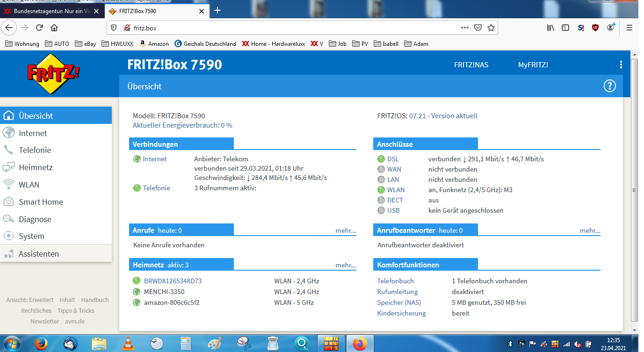This screenshot has width=644, height=352.
Task: Open the WAN link under Anschlüsse
Action: (394, 169)
